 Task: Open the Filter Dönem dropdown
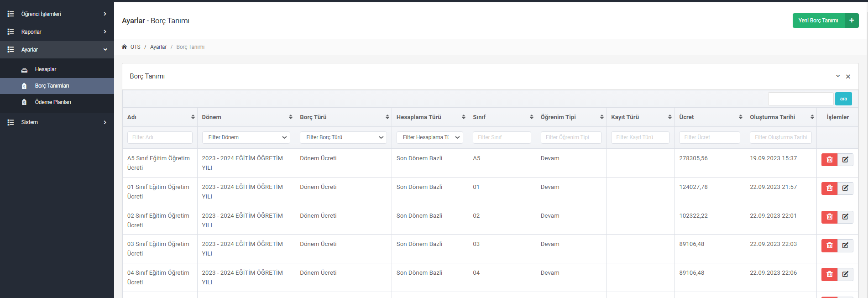(246, 137)
